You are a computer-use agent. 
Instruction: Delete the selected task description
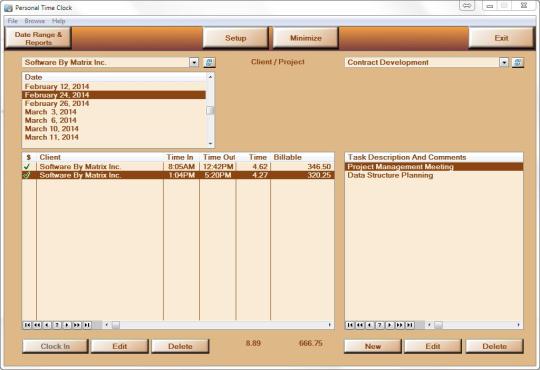click(x=495, y=346)
